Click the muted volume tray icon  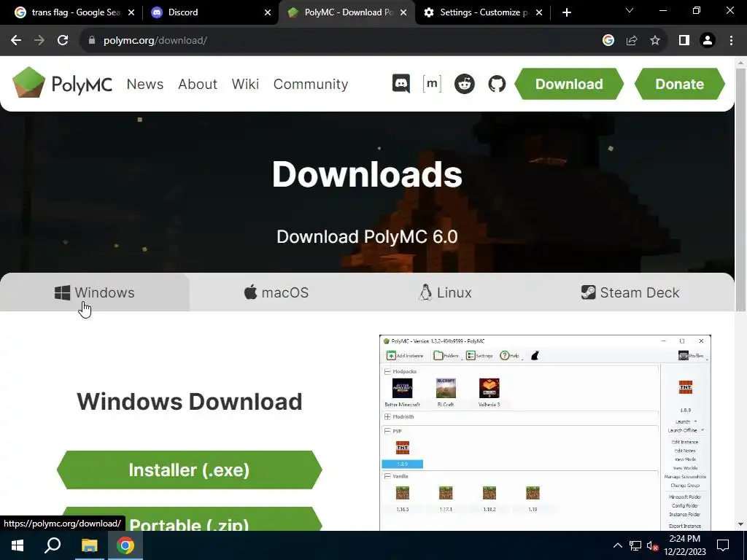point(652,545)
